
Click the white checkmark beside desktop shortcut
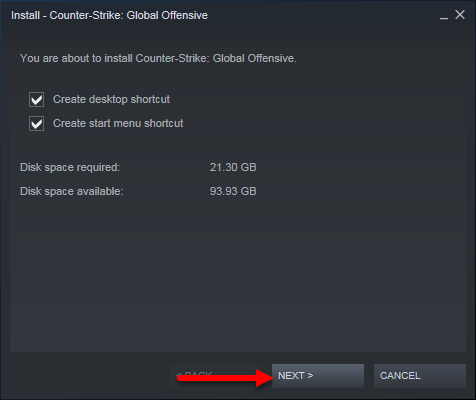pos(36,100)
